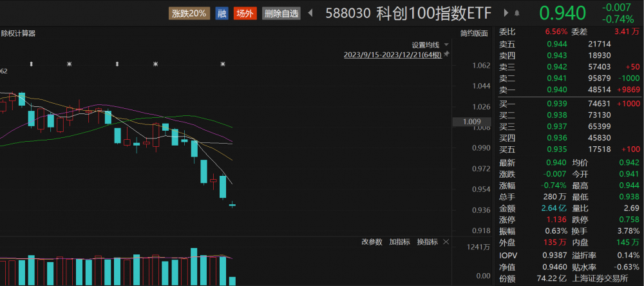Open the 除权计算器 tool

(18, 33)
